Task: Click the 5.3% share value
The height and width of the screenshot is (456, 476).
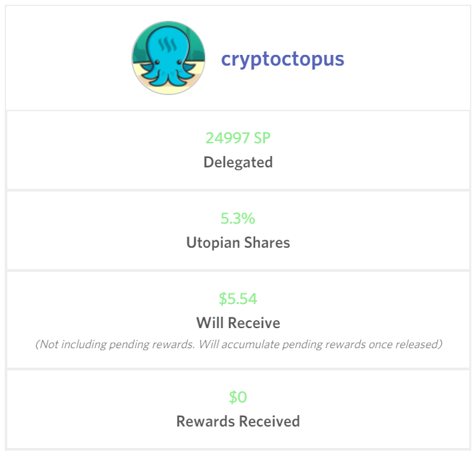Action: [238, 218]
